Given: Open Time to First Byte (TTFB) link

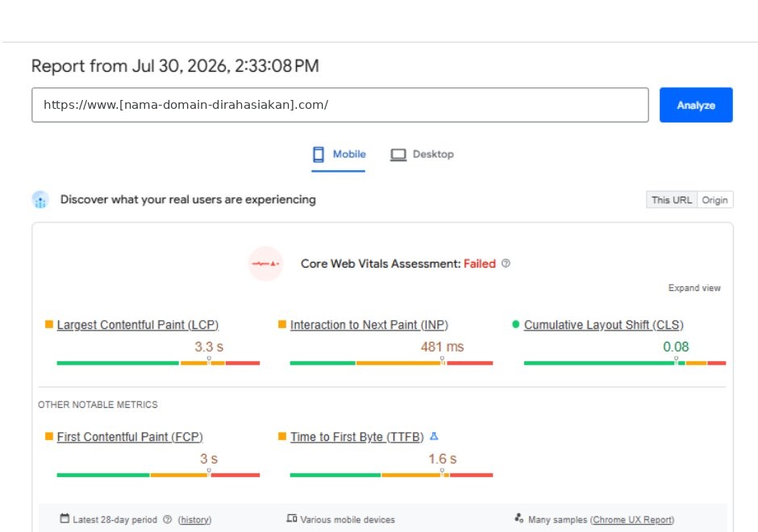Looking at the screenshot, I should (356, 437).
